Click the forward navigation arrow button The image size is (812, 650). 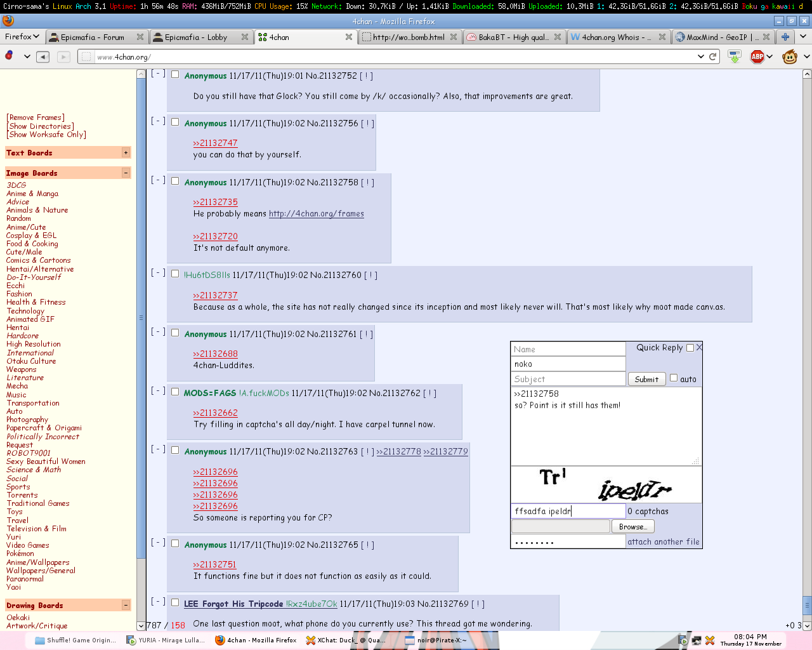click(x=63, y=56)
